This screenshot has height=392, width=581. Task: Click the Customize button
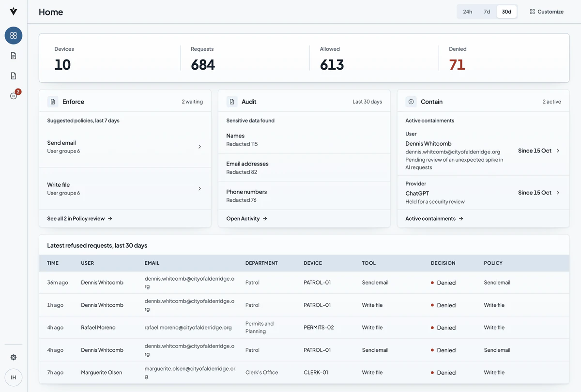pyautogui.click(x=547, y=12)
